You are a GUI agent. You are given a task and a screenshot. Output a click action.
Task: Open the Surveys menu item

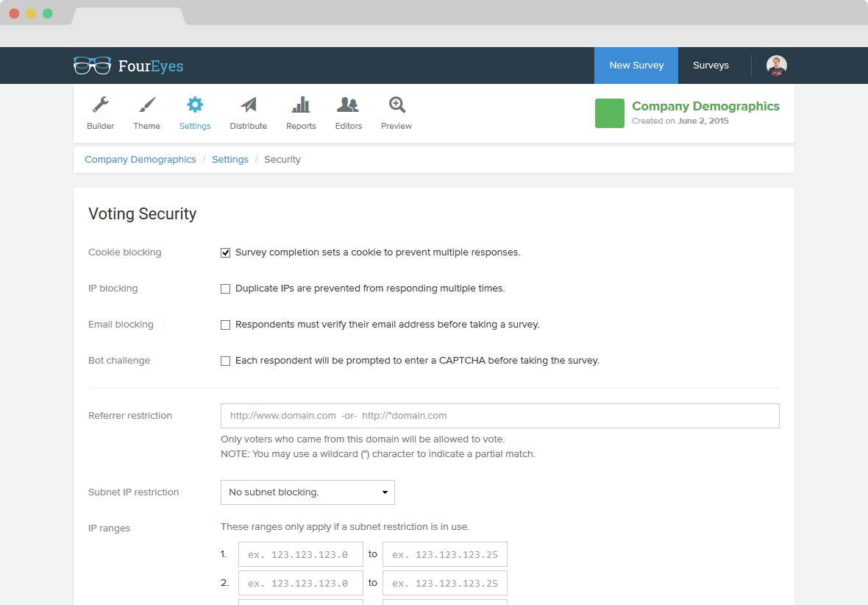click(x=711, y=66)
